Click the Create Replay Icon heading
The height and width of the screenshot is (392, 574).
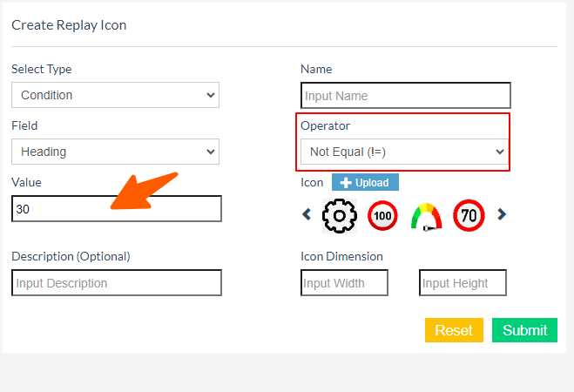coord(69,25)
